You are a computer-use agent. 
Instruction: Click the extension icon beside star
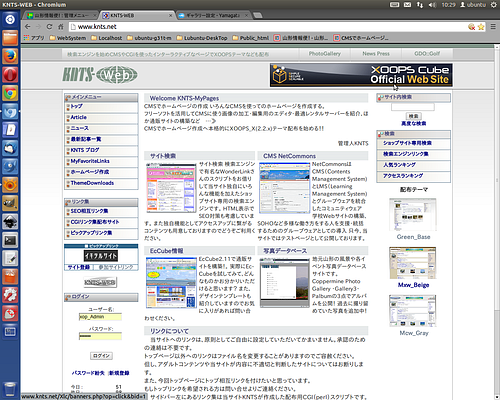click(x=471, y=27)
